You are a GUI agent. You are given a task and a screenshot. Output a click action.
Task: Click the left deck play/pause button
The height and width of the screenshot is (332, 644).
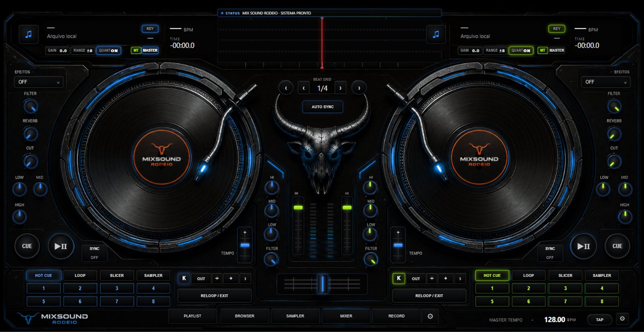pyautogui.click(x=61, y=246)
